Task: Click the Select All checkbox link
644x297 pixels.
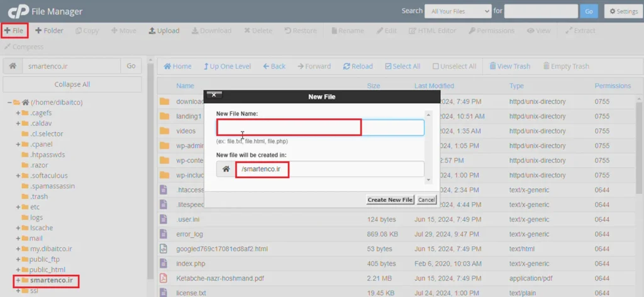Action: [x=402, y=66]
